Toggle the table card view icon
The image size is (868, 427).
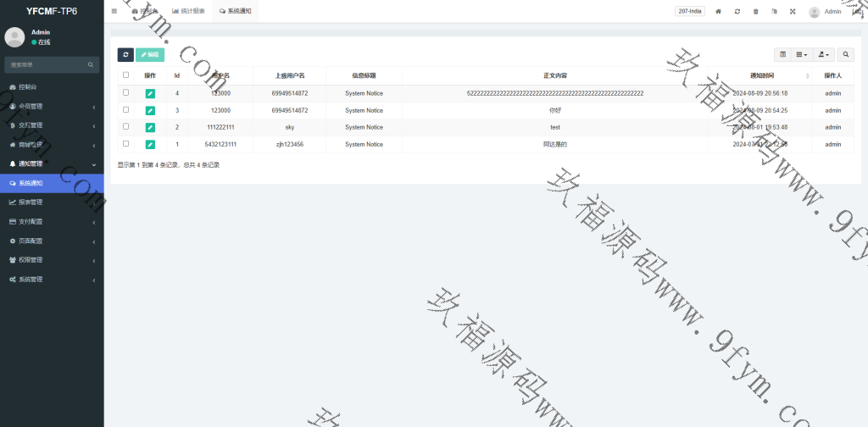click(x=783, y=54)
